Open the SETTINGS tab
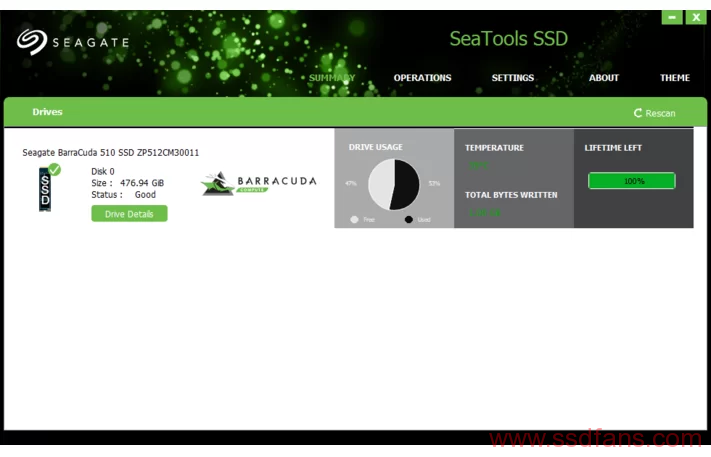Image resolution: width=711 pixels, height=457 pixels. point(512,78)
